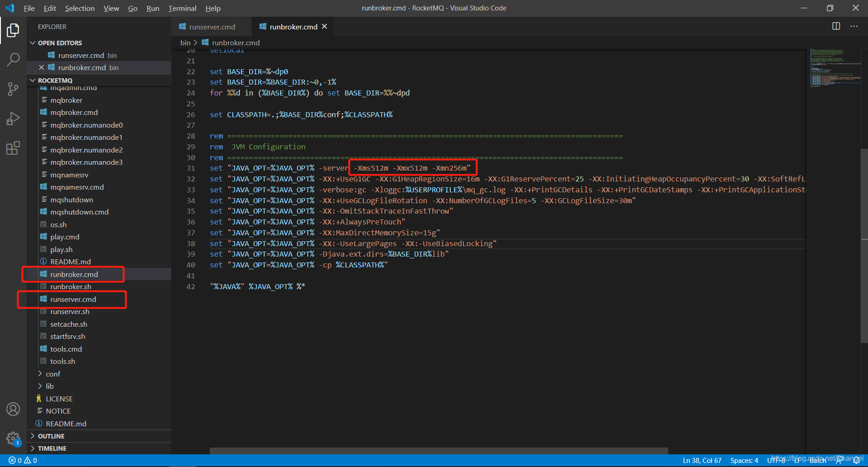Close the runbroker.cmd editor tab
The image size is (868, 467).
coord(325,27)
